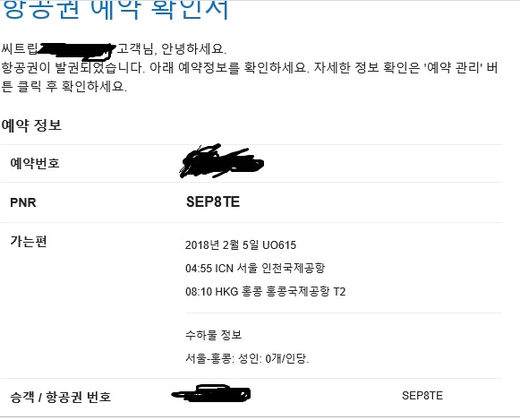Click the 항공권 예약 확인서 page title

[x=115, y=9]
